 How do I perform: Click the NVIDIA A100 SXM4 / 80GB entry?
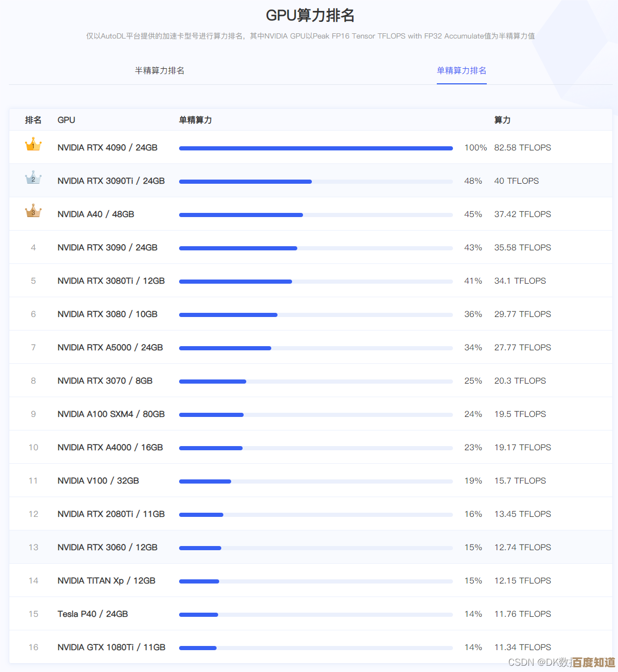pyautogui.click(x=111, y=414)
